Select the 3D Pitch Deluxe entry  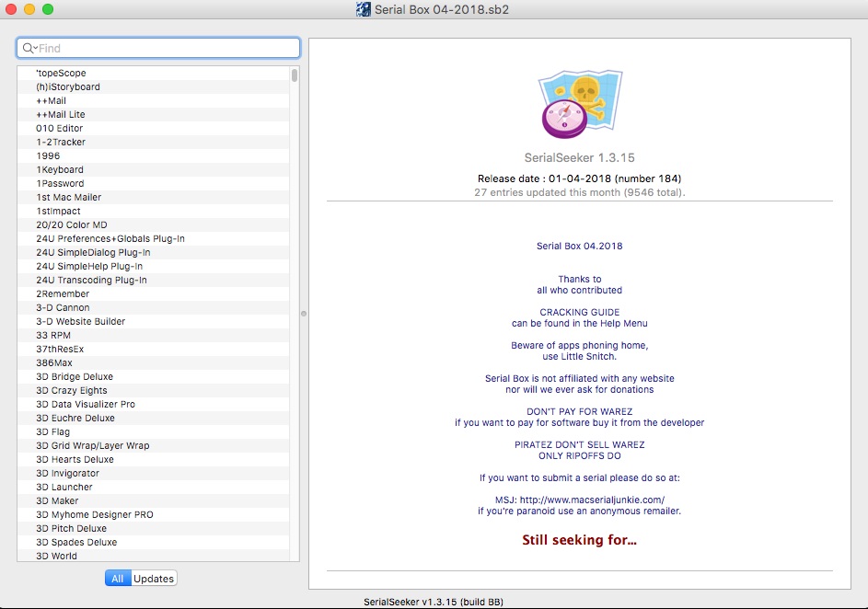154,529
